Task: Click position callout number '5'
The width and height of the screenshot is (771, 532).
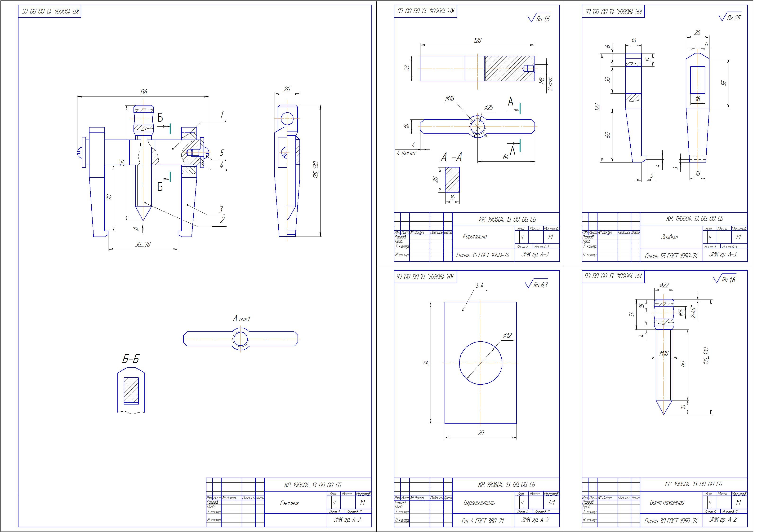Action: coord(222,153)
